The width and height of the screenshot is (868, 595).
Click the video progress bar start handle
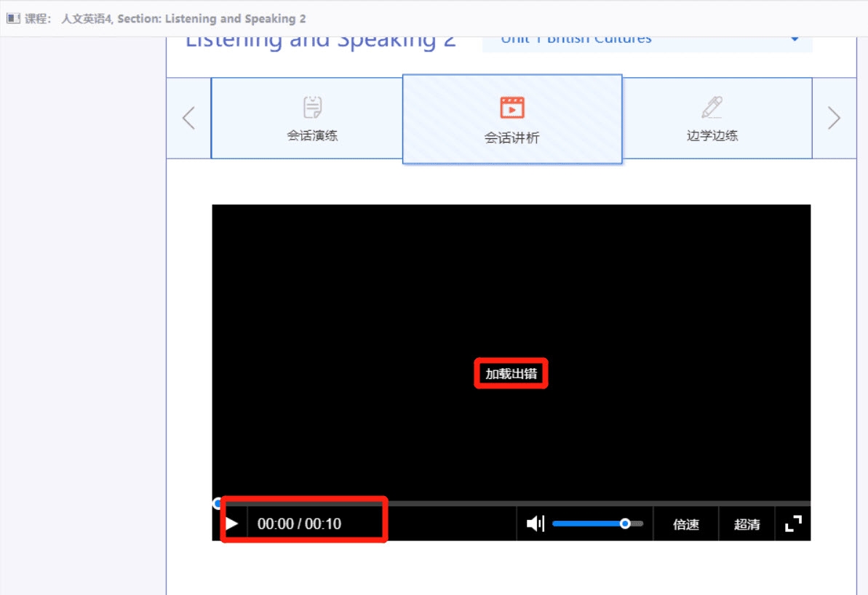click(217, 503)
